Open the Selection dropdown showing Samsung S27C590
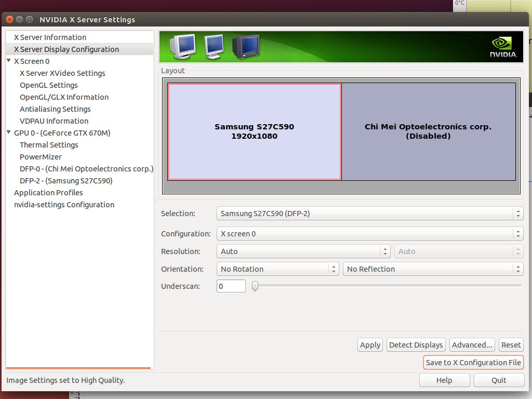The height and width of the screenshot is (399, 532). [370, 214]
